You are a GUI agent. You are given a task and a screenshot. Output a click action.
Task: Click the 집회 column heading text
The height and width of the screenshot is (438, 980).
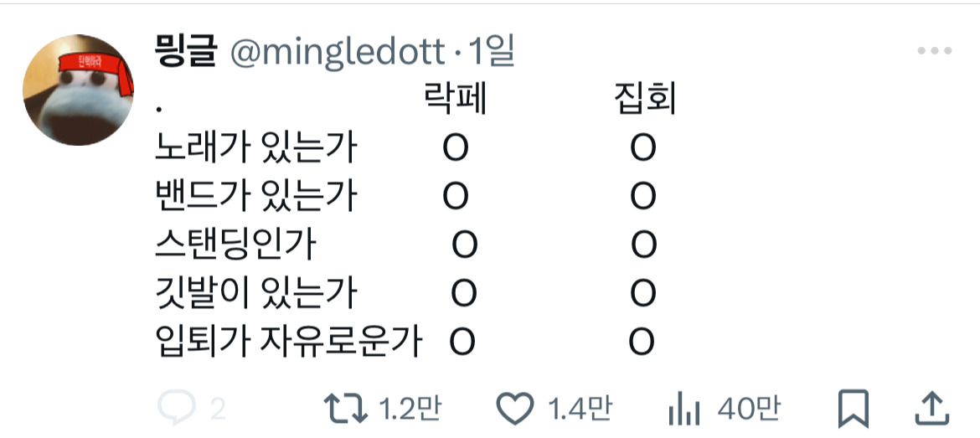pos(644,100)
